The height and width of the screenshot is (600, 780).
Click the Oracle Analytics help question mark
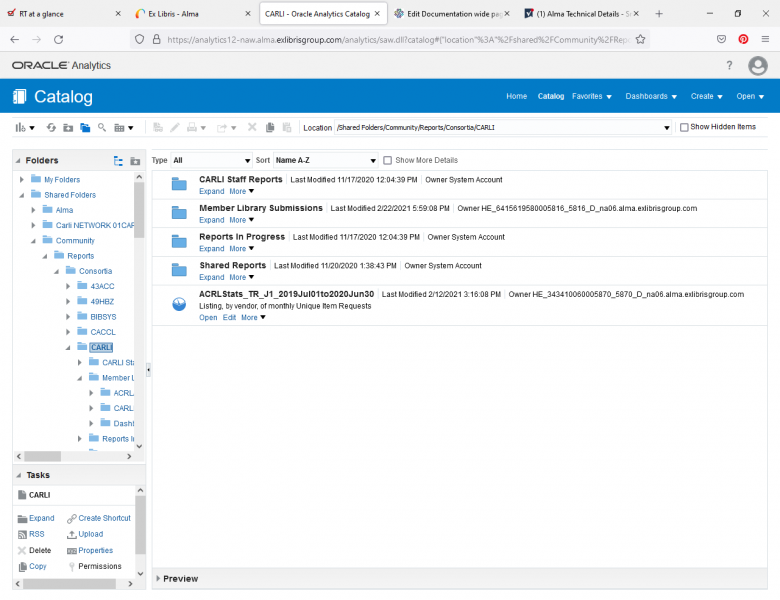[729, 65]
